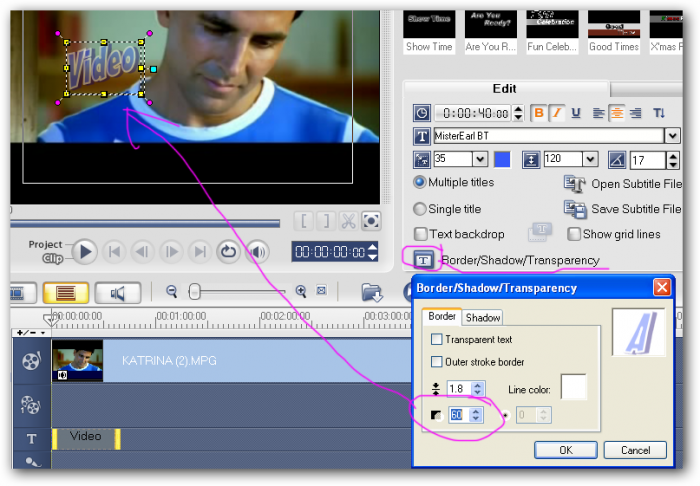Click the insert media files folder icon
The height and width of the screenshot is (486, 700).
(x=371, y=293)
